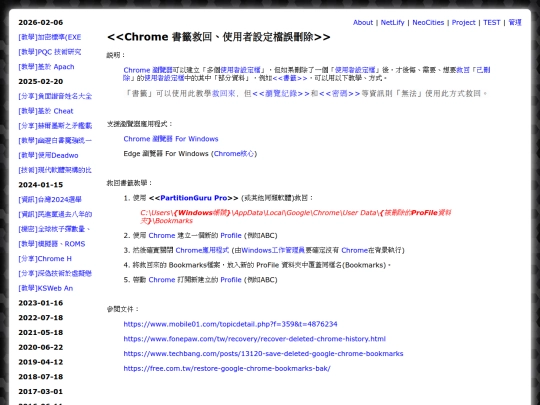Image resolution: width=540 pixels, height=405 pixels.
Task: Click the <<瀏覽紀錄>> link
Action: (281, 94)
